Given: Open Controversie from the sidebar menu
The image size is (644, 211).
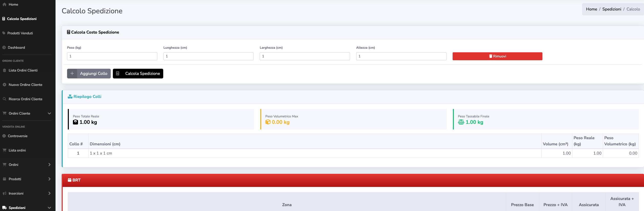Looking at the screenshot, I should click(17, 136).
